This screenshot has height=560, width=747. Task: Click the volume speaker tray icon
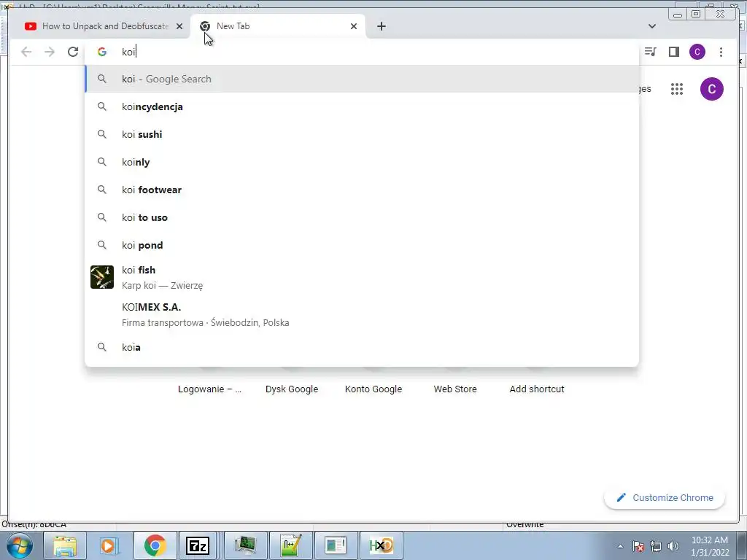pos(673,546)
